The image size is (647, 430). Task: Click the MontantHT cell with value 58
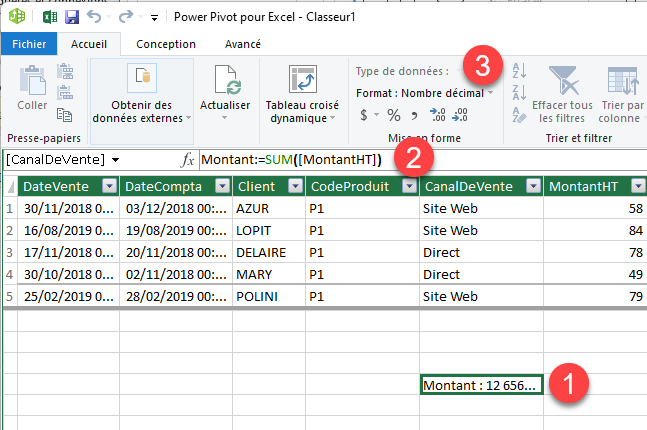click(x=595, y=208)
